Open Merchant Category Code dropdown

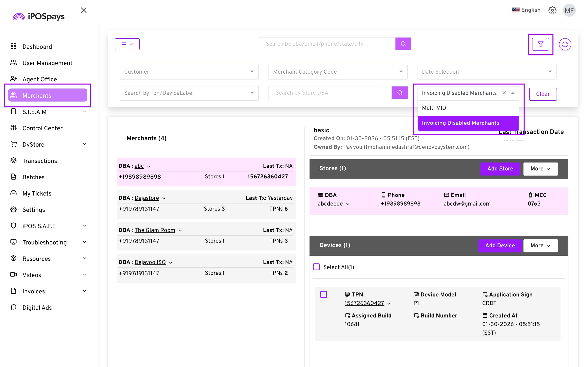(337, 72)
